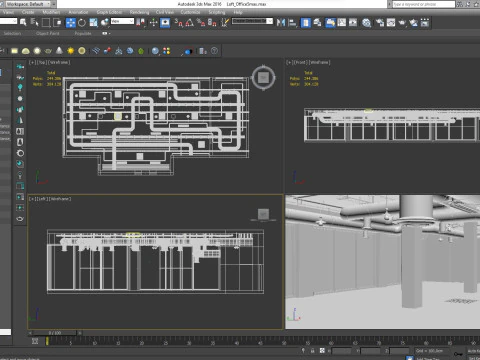Image resolution: width=480 pixels, height=360 pixels.
Task: Activate the Select and Place tool
Action: 105,22
